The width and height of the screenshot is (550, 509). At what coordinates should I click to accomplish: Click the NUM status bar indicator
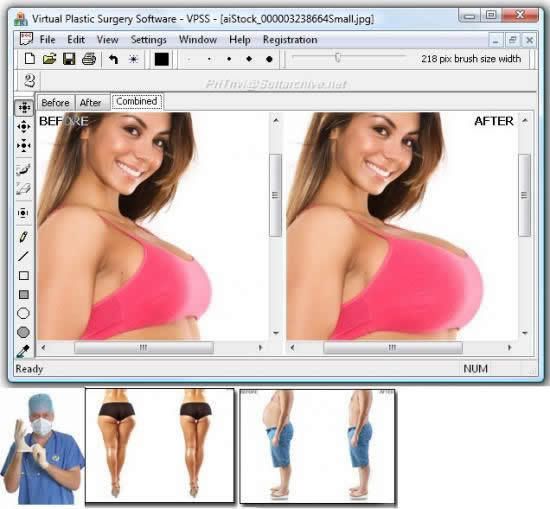click(x=475, y=369)
